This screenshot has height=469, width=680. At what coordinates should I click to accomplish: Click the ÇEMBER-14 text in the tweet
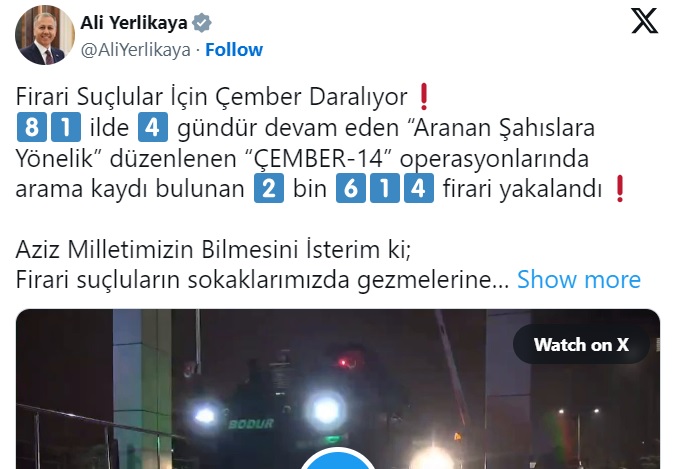coord(319,158)
